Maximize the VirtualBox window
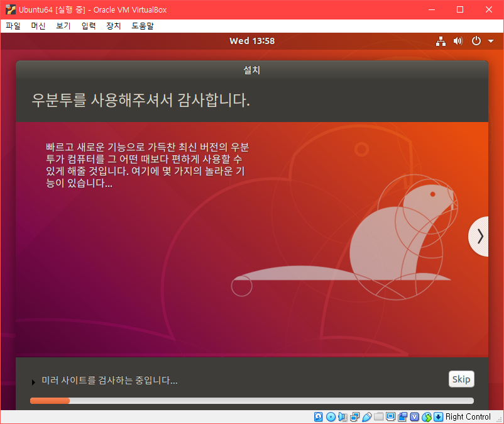Screen dimensions: 504x424 click(460, 9)
